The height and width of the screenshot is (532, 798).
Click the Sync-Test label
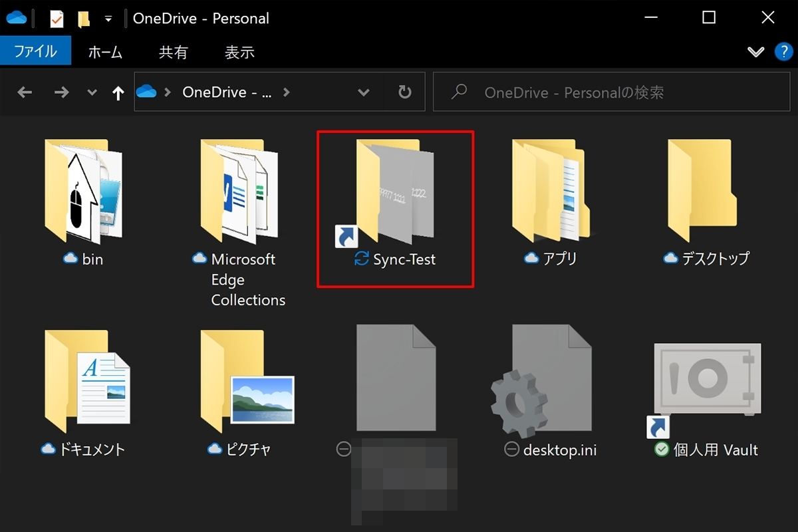404,259
